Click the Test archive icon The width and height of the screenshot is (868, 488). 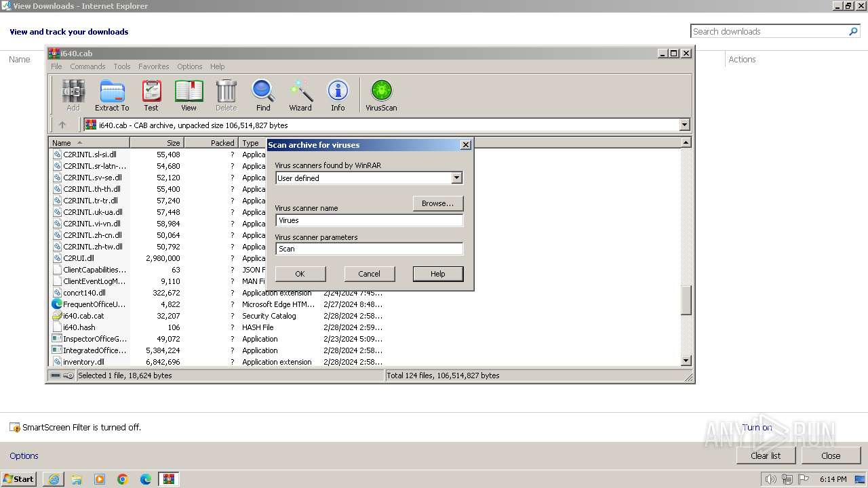point(151,95)
